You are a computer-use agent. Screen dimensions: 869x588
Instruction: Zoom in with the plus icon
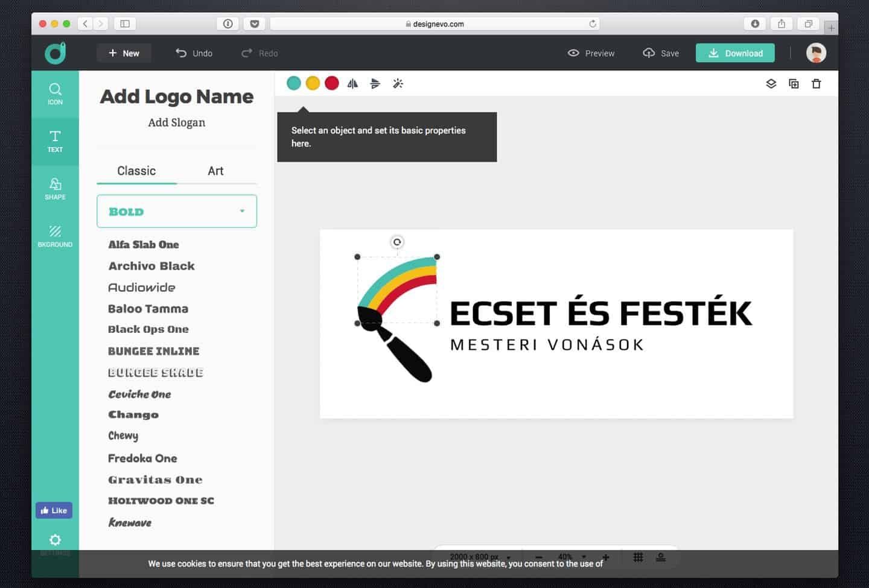point(606,557)
